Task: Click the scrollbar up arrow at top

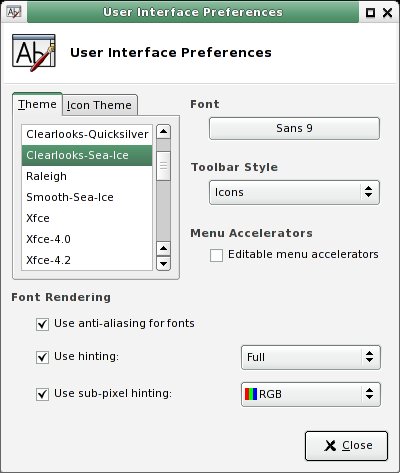Action: [x=163, y=131]
